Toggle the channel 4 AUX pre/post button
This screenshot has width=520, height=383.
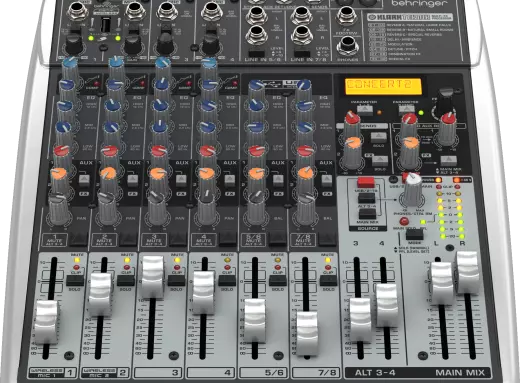point(229,180)
